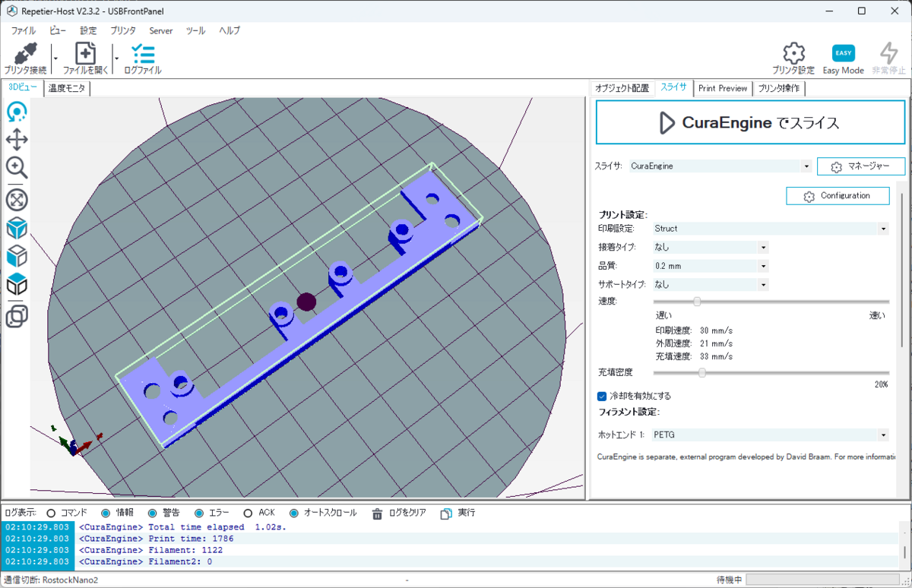Click the dark origin dot on the print bed
Viewport: 912px width, 588px height.
(x=306, y=302)
